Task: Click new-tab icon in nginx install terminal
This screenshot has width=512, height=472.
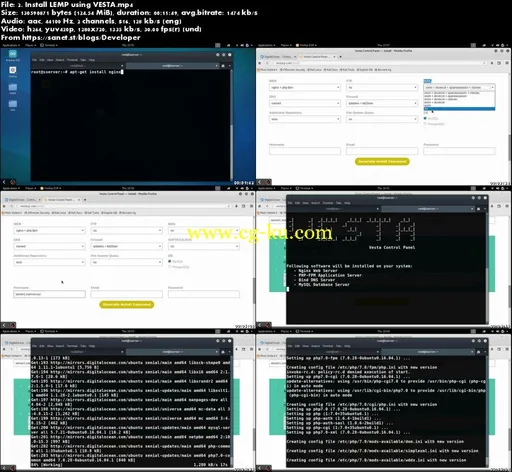Action: tap(223, 66)
